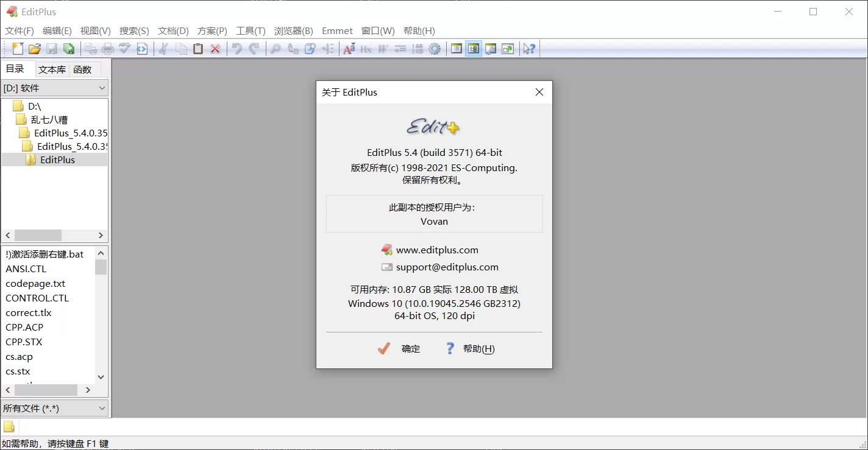The height and width of the screenshot is (450, 868).
Task: Collapse the EditPlus folder in the tree
Action: [x=56, y=160]
